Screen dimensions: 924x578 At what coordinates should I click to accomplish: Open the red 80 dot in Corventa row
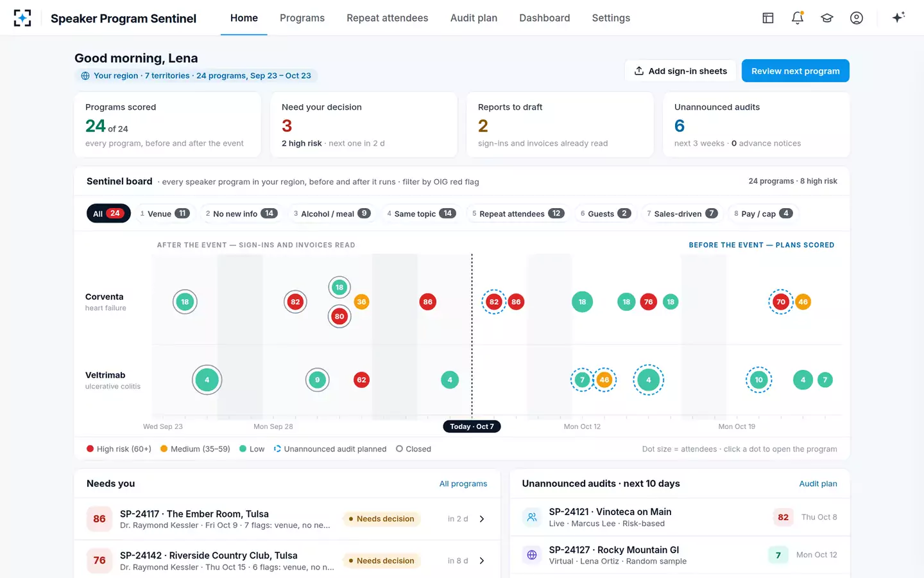pyautogui.click(x=339, y=316)
